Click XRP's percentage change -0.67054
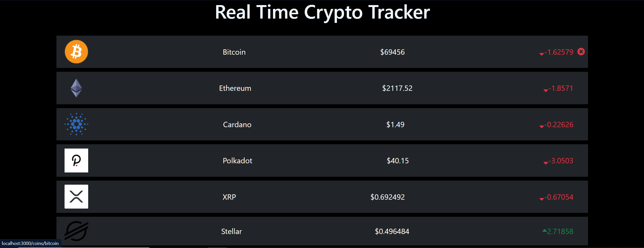The image size is (644, 248). [559, 197]
